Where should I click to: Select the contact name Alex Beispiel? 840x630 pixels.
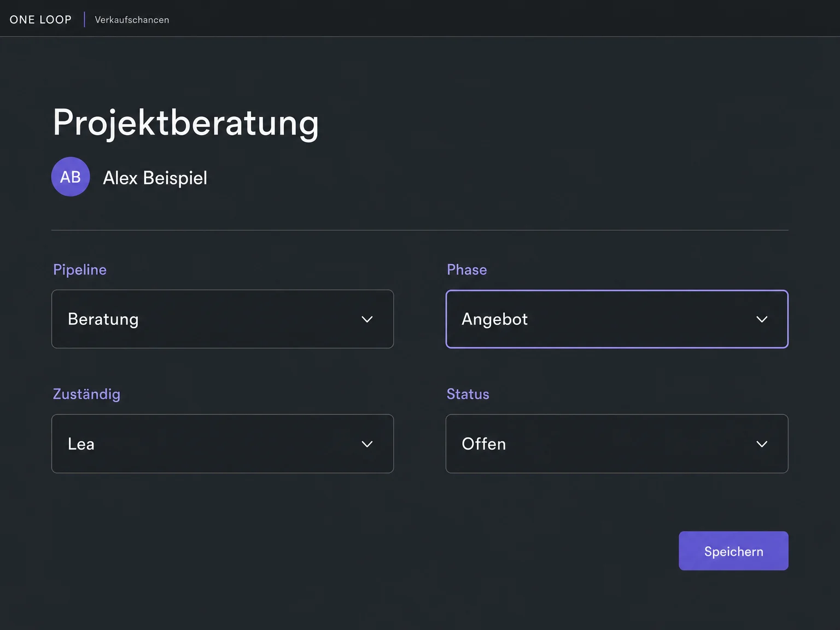pyautogui.click(x=155, y=178)
